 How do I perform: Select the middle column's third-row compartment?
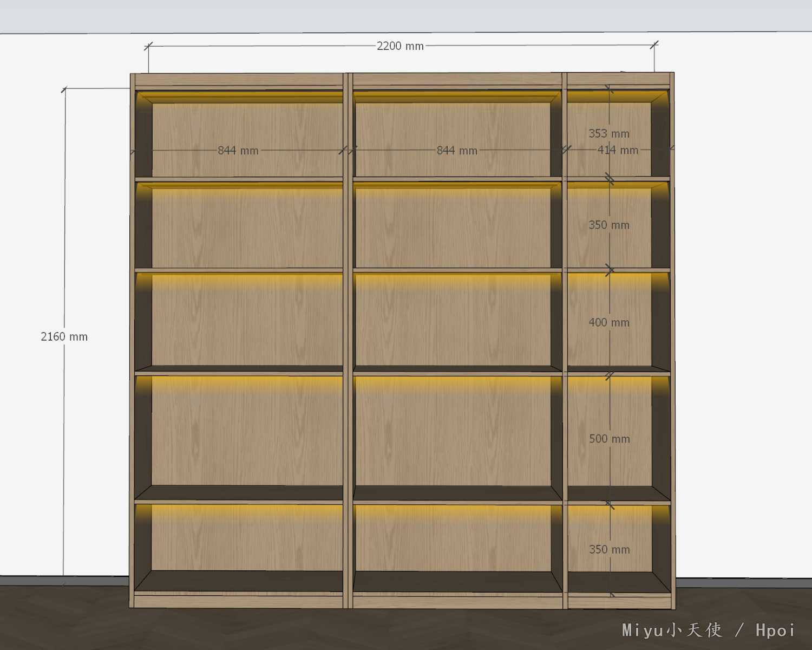tap(453, 320)
